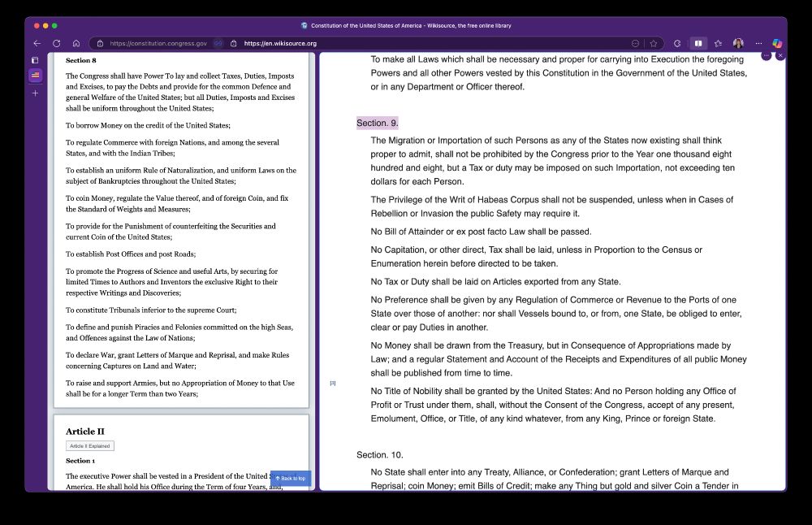Click the lock icon beside constitution.congress.gov
The height and width of the screenshot is (525, 812).
pyautogui.click(x=101, y=44)
